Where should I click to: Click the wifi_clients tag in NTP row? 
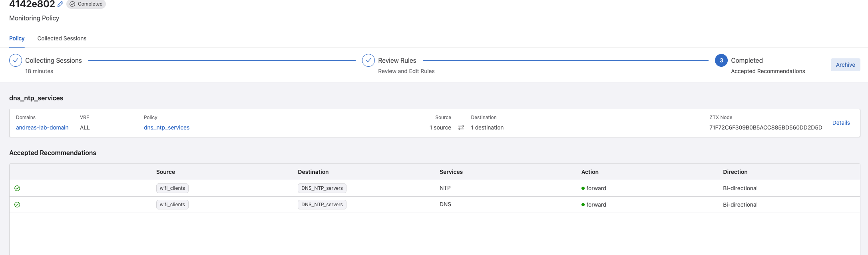(172, 188)
